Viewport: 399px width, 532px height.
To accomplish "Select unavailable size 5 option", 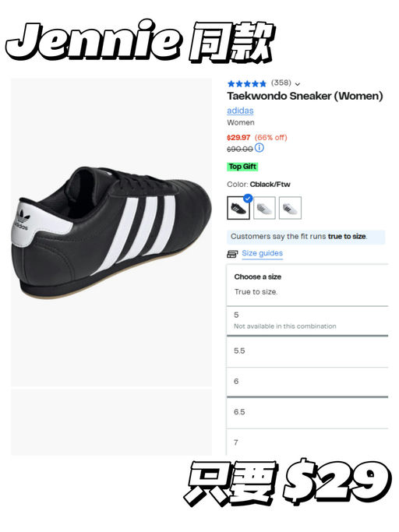I will [x=307, y=321].
